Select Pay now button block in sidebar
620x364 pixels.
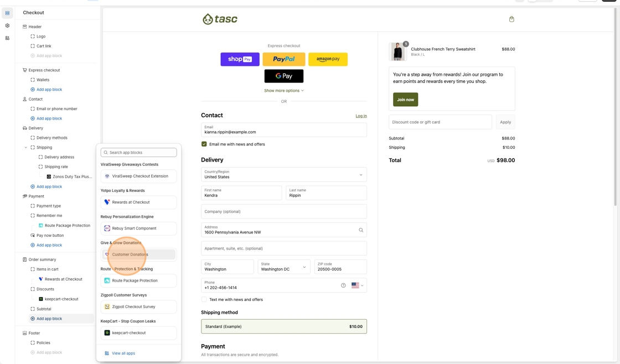coord(50,236)
